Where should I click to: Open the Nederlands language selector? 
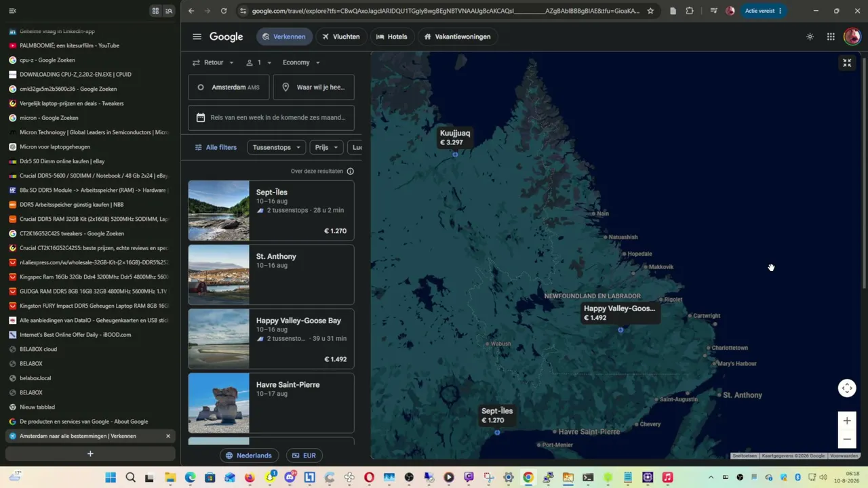249,455
